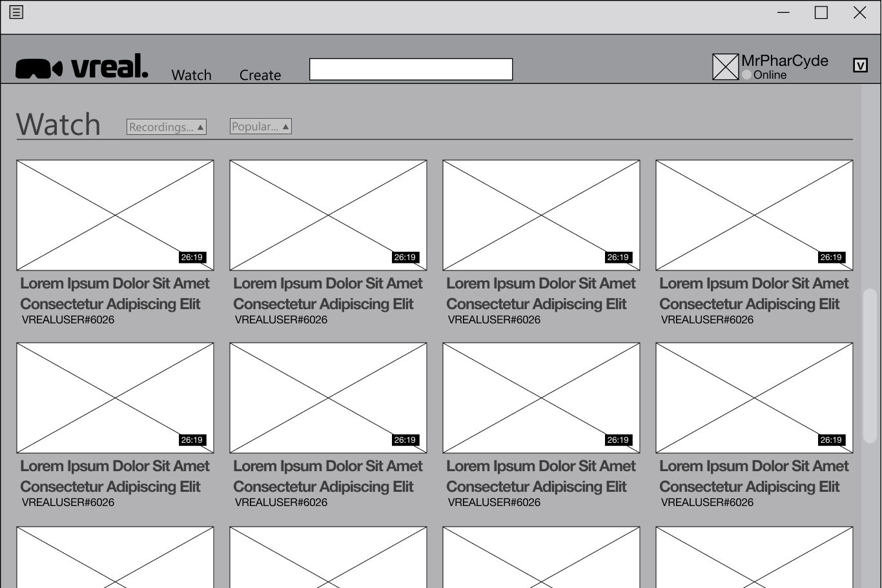Click the vertical scrollbar thumb
Screen dimensions: 882x588
870,365
